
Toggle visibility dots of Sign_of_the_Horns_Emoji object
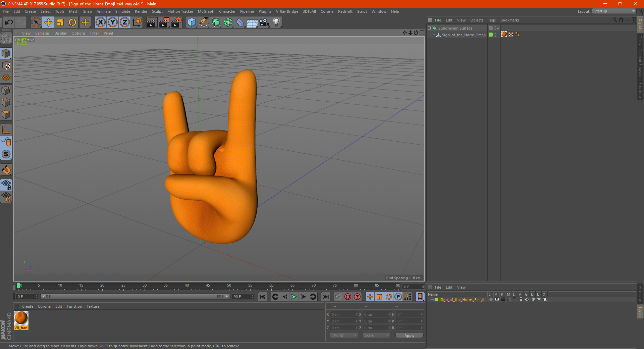(x=495, y=35)
